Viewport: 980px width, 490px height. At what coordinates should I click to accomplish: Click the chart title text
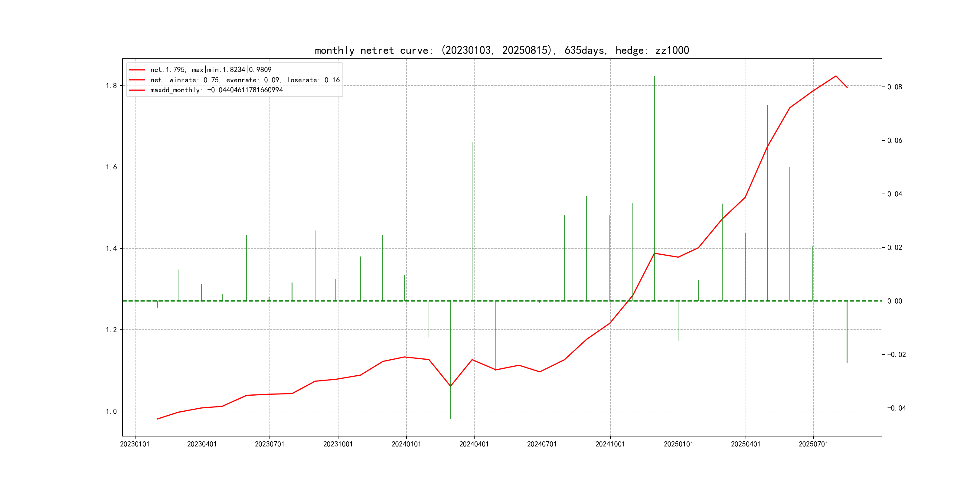click(502, 50)
